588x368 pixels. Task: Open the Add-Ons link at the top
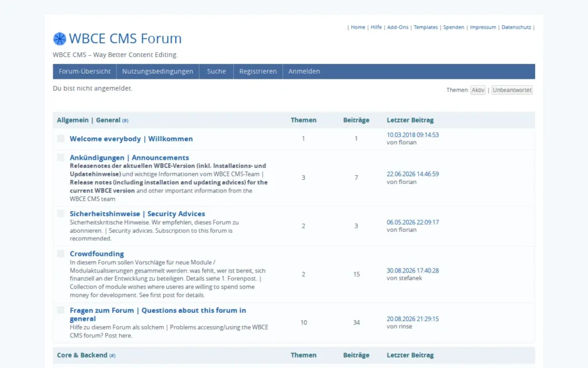[397, 27]
